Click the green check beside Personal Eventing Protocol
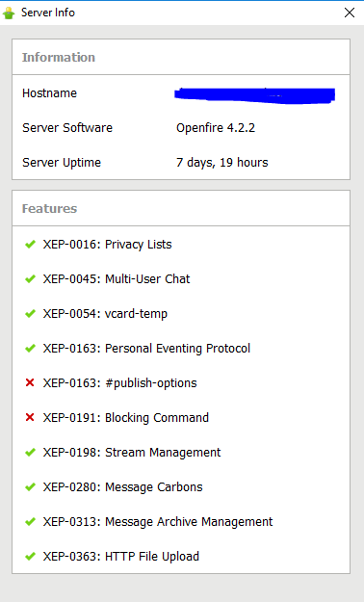 click(30, 349)
